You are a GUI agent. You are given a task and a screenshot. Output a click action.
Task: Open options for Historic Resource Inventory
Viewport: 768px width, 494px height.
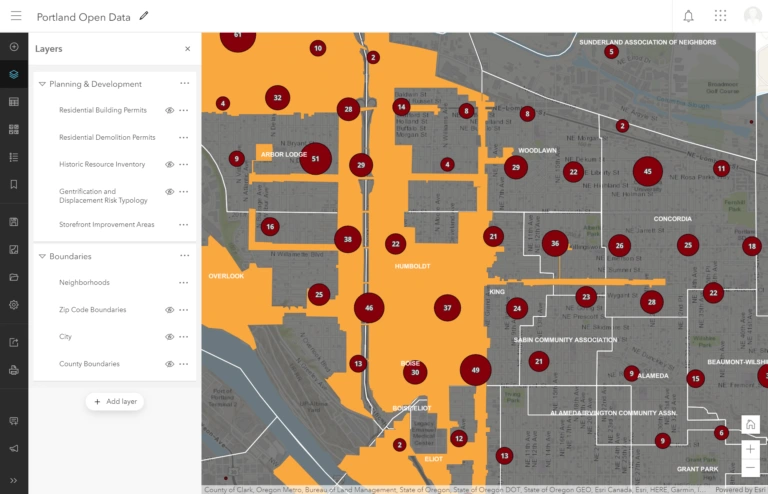point(184,165)
